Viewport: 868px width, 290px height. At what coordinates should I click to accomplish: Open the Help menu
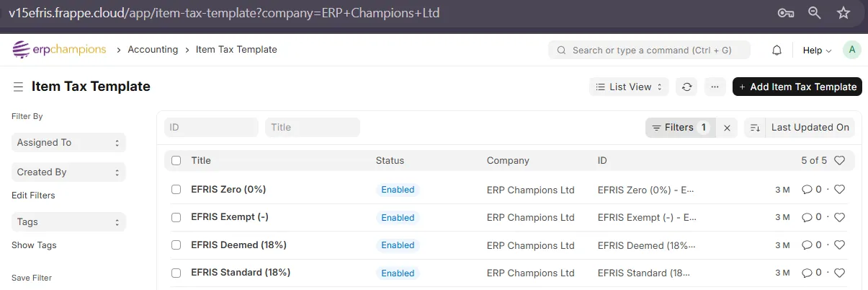coord(817,50)
